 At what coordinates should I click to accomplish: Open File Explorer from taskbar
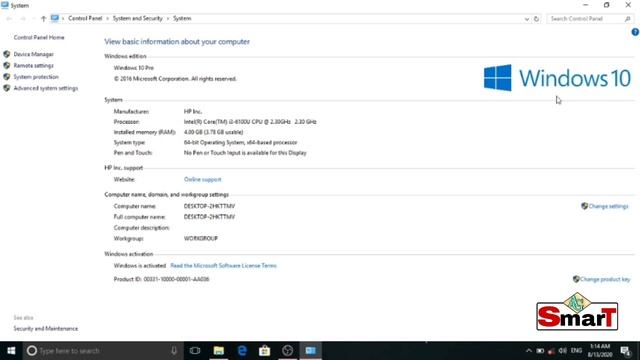(218, 351)
